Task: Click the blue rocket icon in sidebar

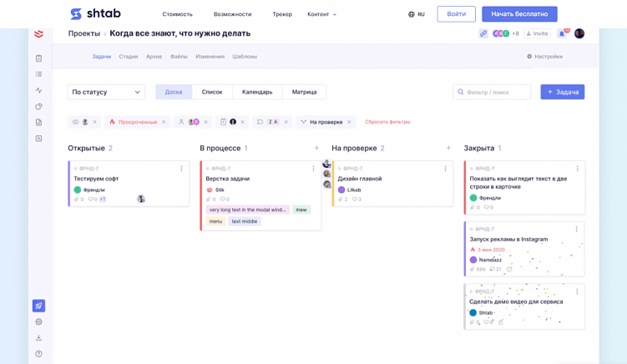Action: 38,306
